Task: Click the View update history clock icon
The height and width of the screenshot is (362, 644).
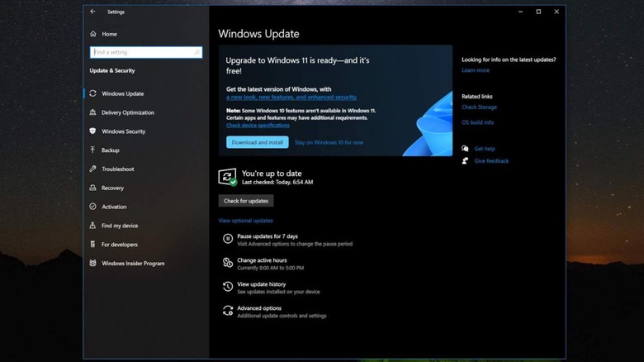Action: pos(228,287)
